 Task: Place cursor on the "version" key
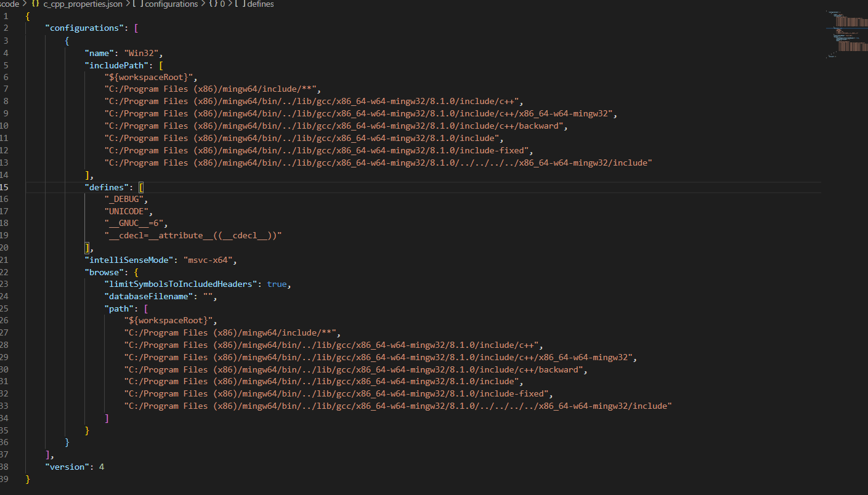(67, 467)
